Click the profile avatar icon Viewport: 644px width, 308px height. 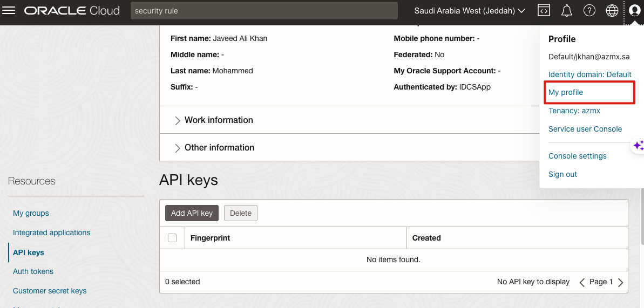tap(634, 11)
